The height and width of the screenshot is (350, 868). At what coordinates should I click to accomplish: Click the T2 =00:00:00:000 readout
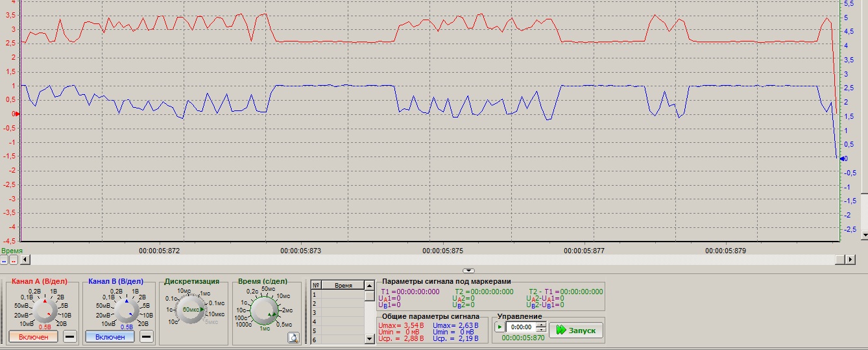pyautogui.click(x=484, y=292)
